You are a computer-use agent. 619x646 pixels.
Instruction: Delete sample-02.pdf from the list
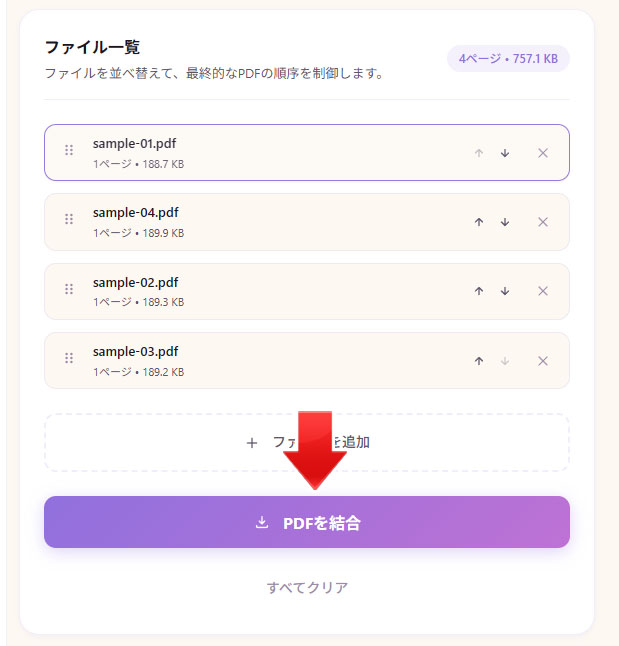point(543,291)
